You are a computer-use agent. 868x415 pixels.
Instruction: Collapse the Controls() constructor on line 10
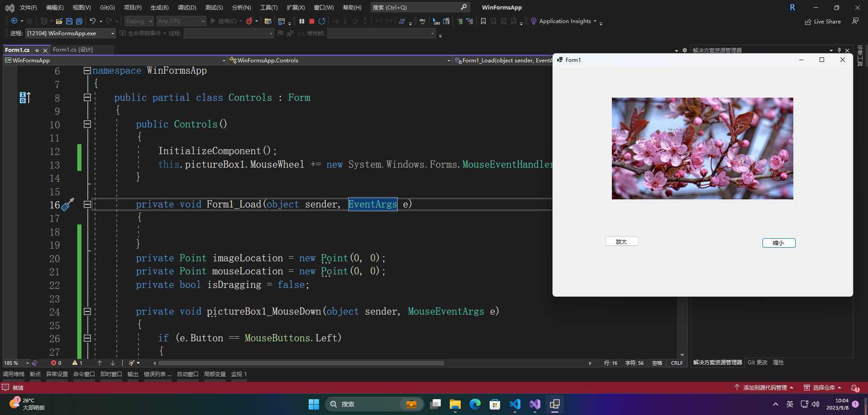pyautogui.click(x=87, y=124)
